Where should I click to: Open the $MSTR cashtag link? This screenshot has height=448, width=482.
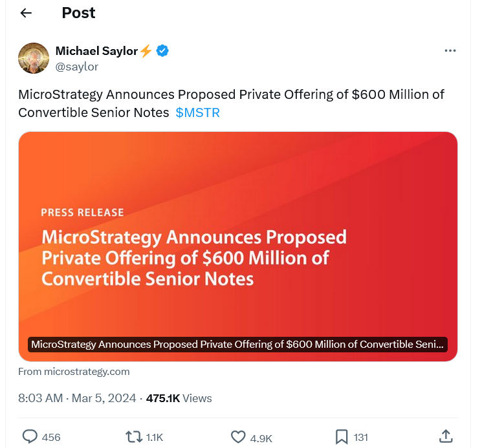[198, 112]
